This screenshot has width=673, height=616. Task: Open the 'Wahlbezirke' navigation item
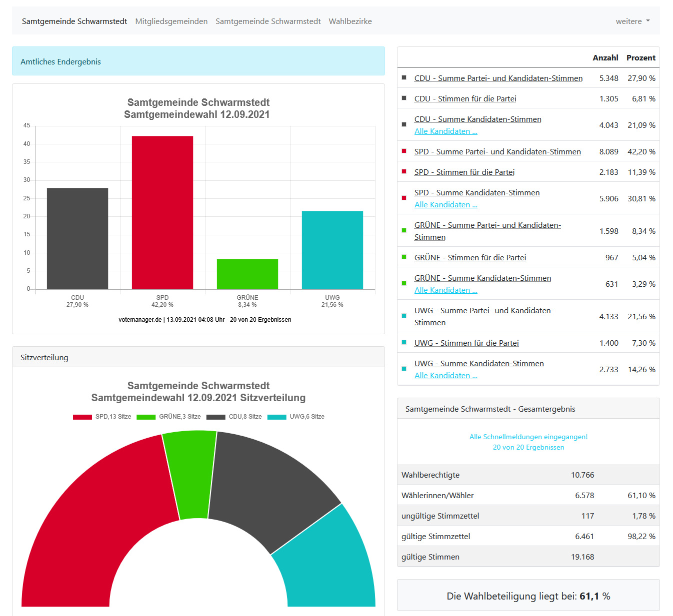coord(350,21)
